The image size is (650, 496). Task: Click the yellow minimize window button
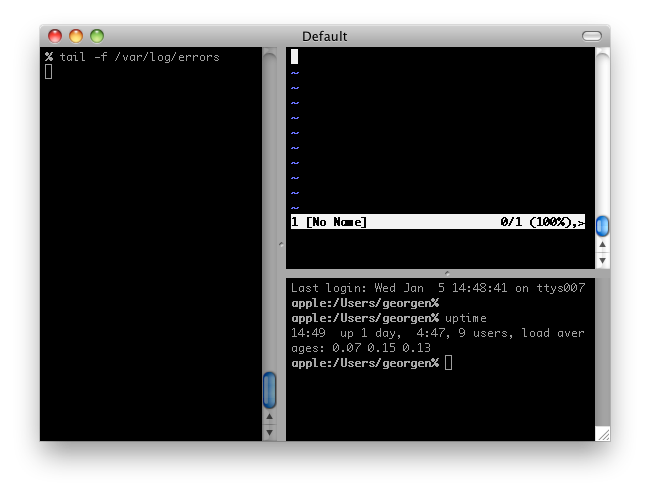tap(76, 36)
